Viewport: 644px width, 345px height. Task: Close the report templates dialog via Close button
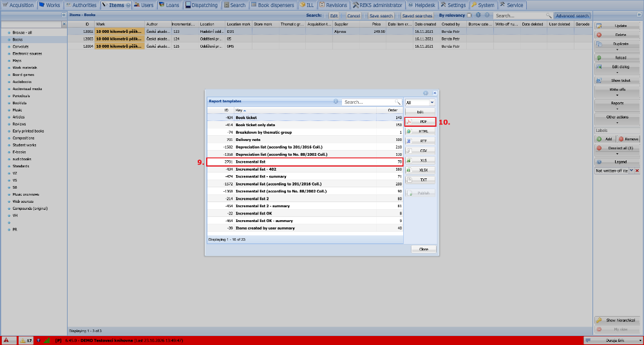coord(424,249)
